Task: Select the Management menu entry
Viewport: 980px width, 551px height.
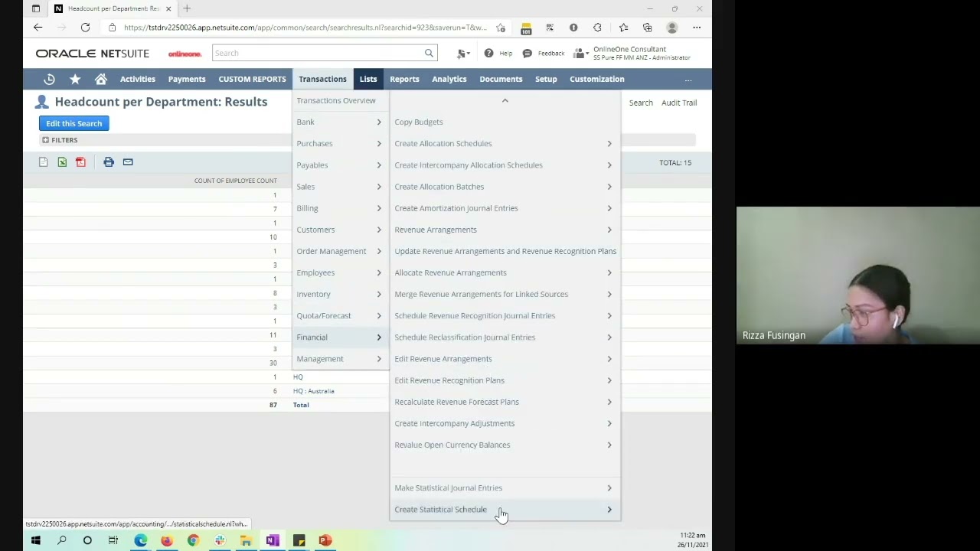Action: pyautogui.click(x=340, y=358)
